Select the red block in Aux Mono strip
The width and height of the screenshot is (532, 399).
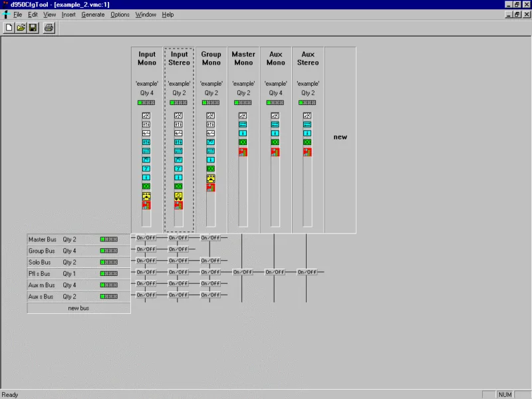click(275, 152)
